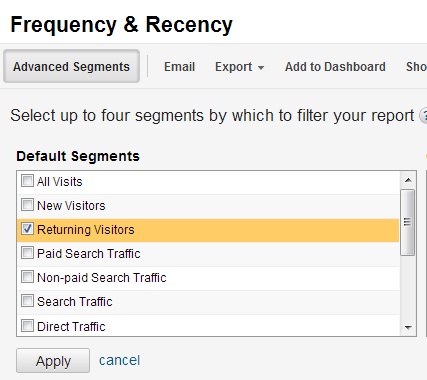Click the scrollbar down arrow in segments list
The height and width of the screenshot is (380, 427).
tap(408, 327)
